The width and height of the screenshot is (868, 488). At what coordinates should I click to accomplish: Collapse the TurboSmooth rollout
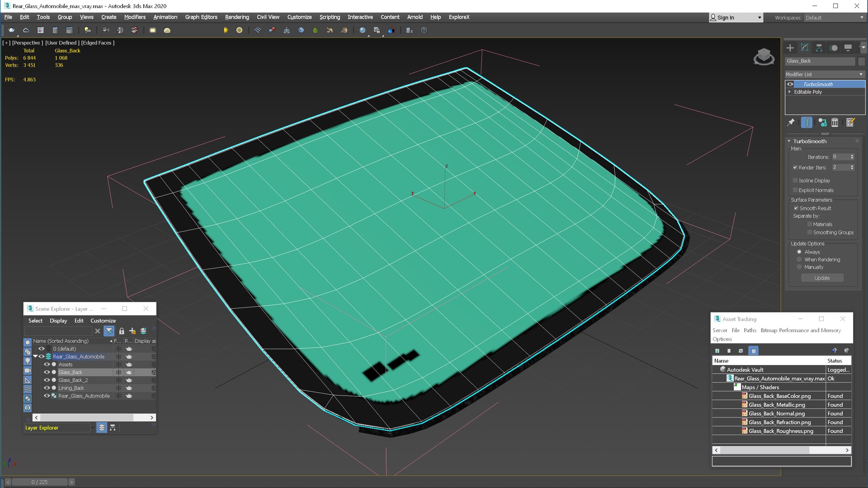pyautogui.click(x=789, y=141)
